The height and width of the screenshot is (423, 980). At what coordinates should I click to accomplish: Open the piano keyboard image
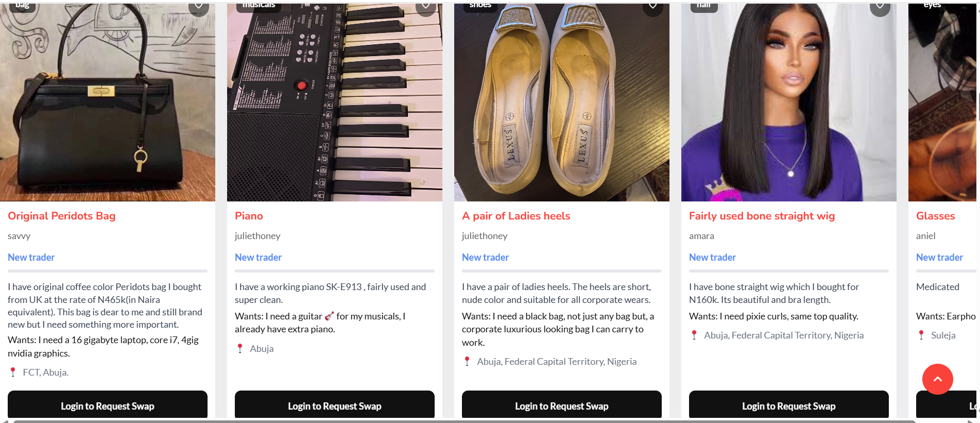tap(334, 103)
